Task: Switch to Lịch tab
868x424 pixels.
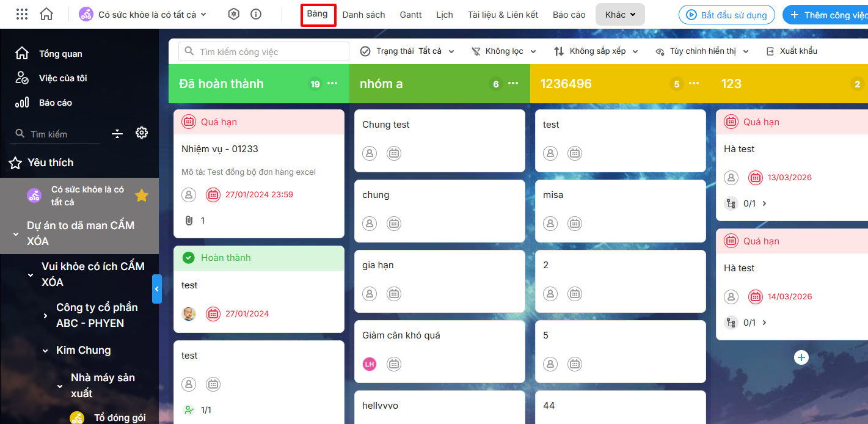Action: [445, 15]
